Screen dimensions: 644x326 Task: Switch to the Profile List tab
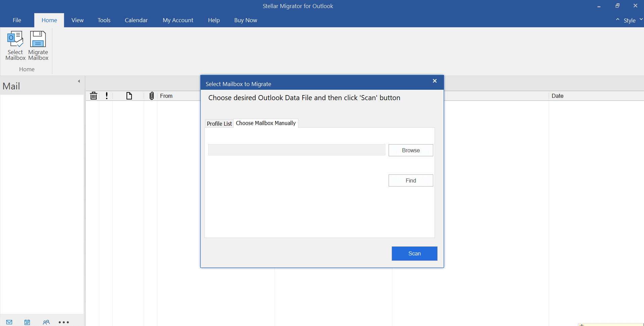coord(219,123)
